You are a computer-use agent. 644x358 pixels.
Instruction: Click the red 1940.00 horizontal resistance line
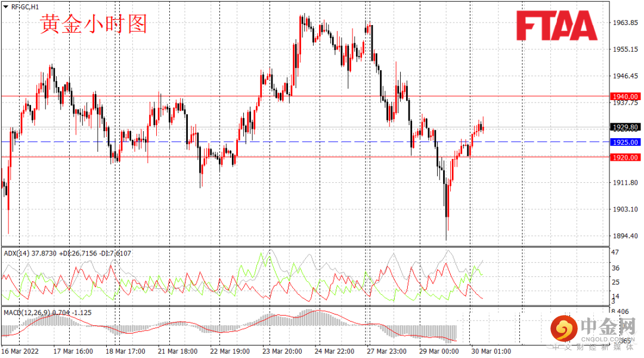click(x=305, y=96)
